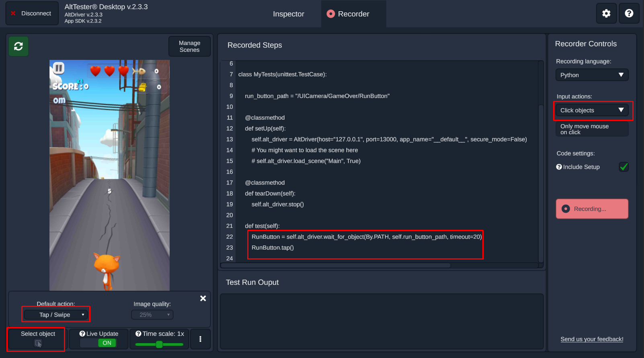Click the run_button_path assignment line
Viewport: 644px width, 358px height.
point(317,96)
